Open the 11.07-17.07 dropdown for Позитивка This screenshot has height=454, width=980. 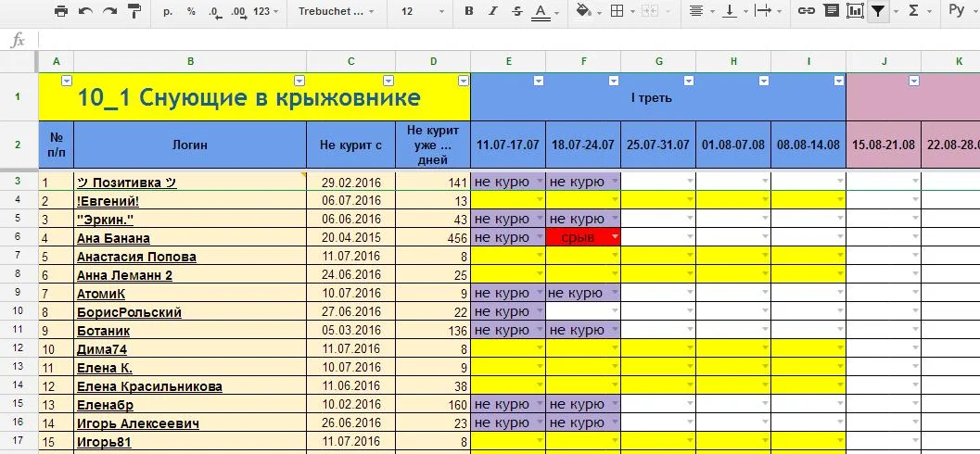click(x=540, y=182)
